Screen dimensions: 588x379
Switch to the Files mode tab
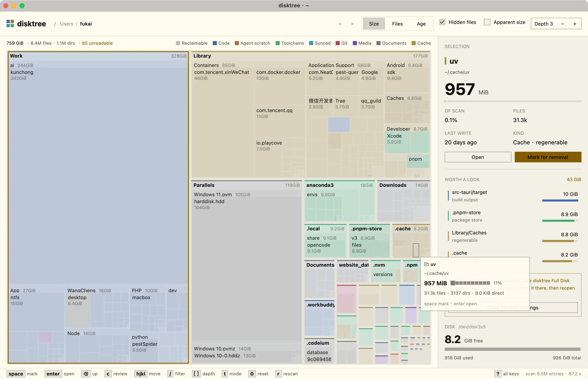coord(397,24)
